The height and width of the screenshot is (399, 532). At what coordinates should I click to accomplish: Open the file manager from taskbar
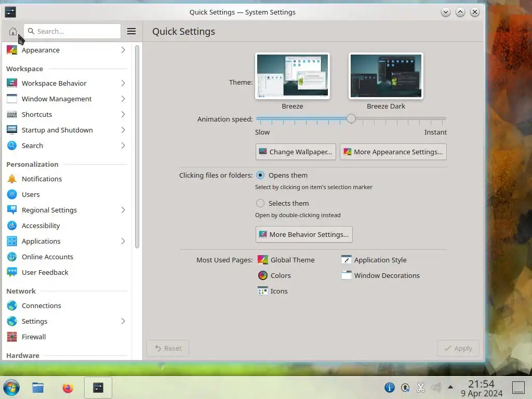point(38,388)
